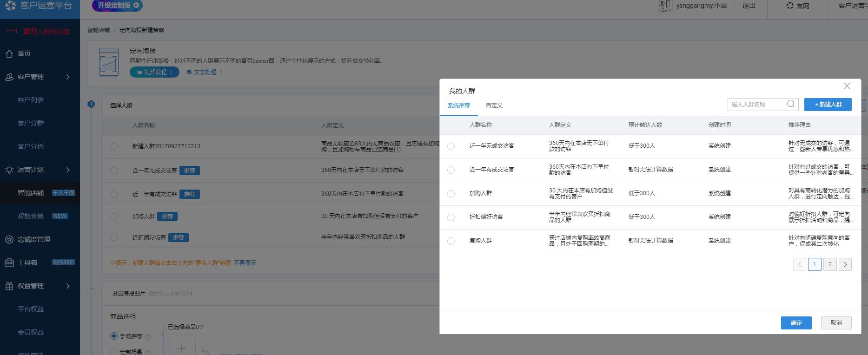The height and width of the screenshot is (355, 868).
Task: Expand the 运营计划 sidebar chevron
Action: (x=68, y=170)
